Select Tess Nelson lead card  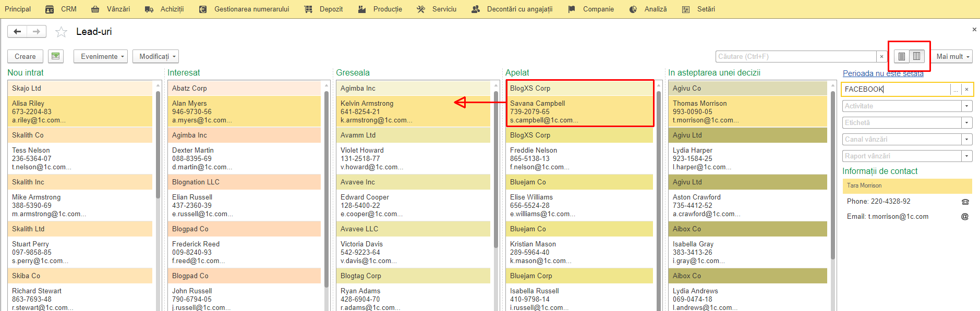click(x=81, y=158)
